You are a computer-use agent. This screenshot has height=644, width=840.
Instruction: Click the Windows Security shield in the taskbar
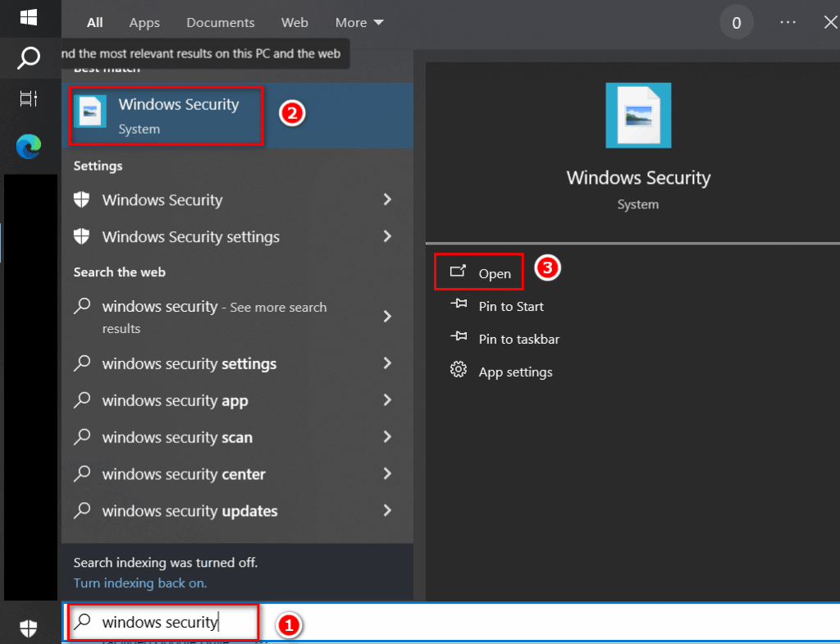29,628
